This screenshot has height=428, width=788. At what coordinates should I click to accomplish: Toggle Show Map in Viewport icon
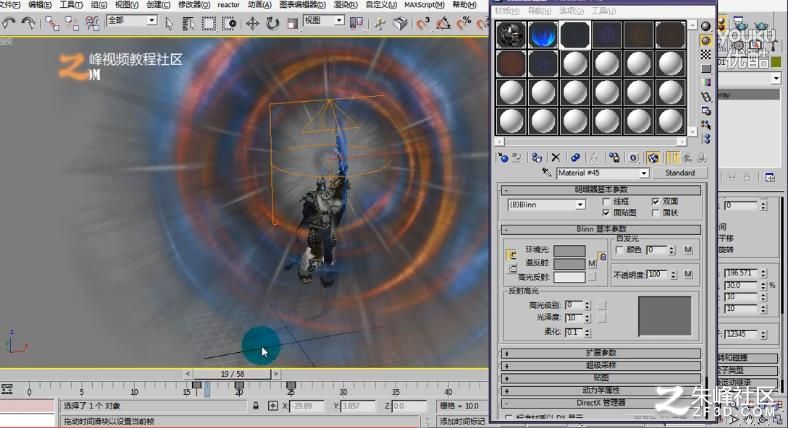(x=653, y=158)
